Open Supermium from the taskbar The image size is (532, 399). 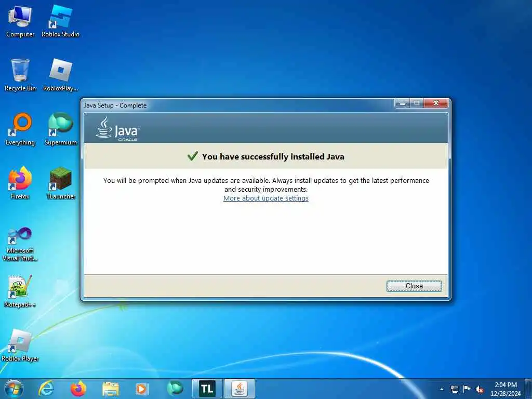(175, 389)
